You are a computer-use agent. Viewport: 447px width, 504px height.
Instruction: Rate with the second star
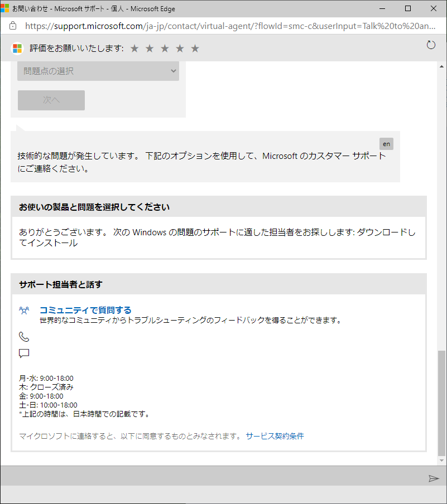click(x=150, y=49)
